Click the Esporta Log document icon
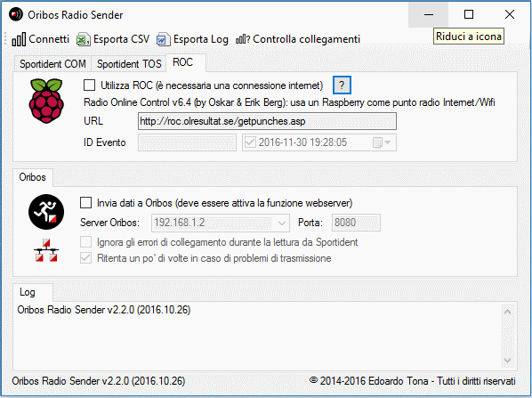532x398 pixels. [x=163, y=39]
